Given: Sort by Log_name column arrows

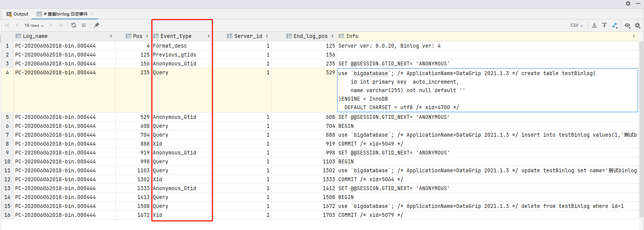Looking at the screenshot, I should coord(111,36).
